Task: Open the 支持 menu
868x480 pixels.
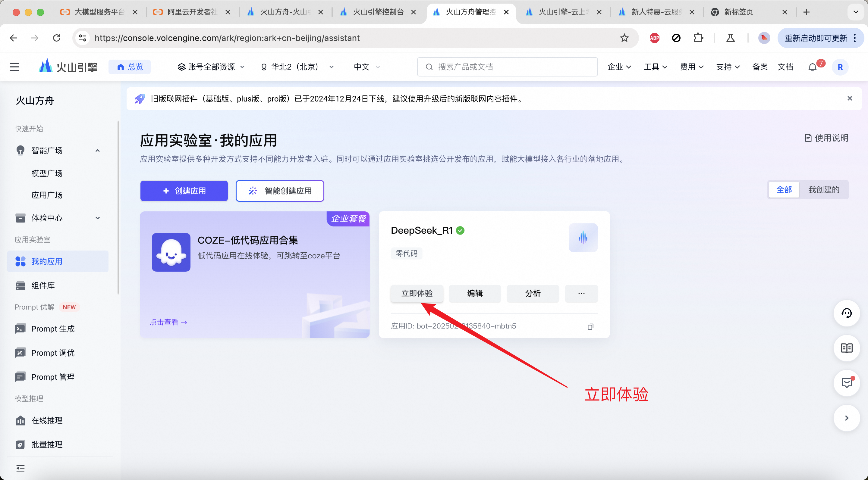Action: click(x=728, y=67)
